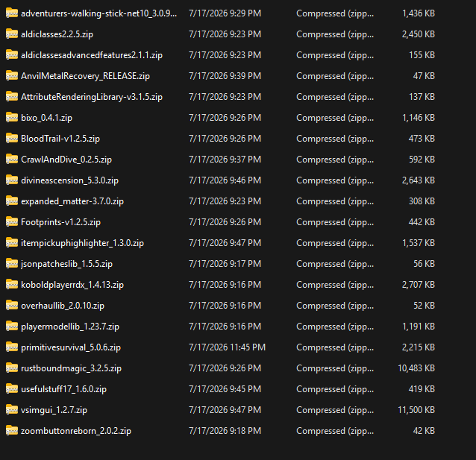Select the expanded_matter-3.7.0.zip archive icon

click(12, 201)
